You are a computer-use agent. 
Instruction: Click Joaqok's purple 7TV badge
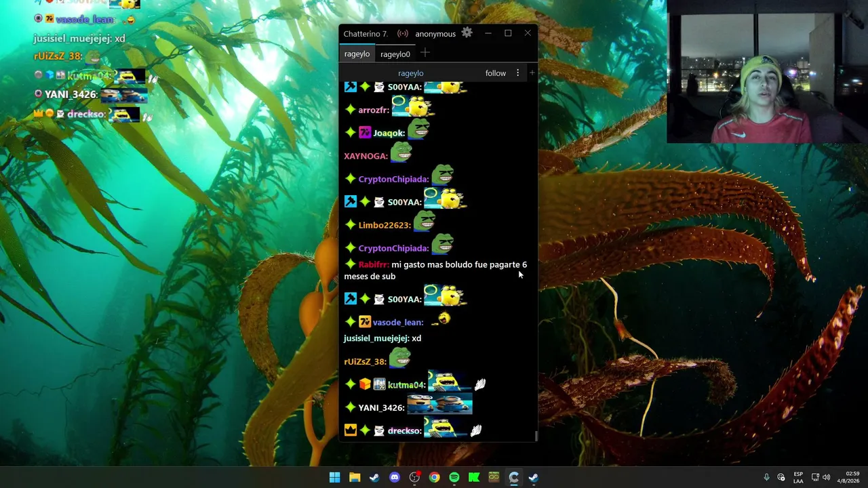(x=365, y=133)
